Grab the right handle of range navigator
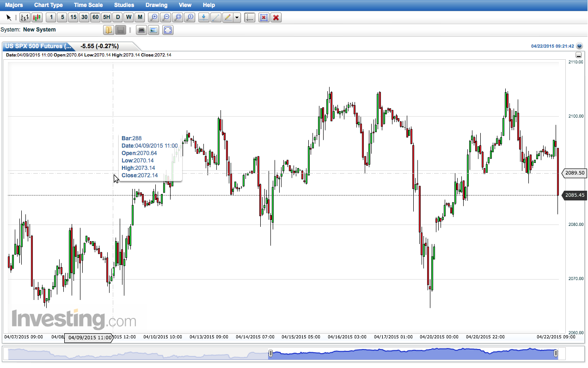The width and height of the screenshot is (588, 368). point(556,354)
